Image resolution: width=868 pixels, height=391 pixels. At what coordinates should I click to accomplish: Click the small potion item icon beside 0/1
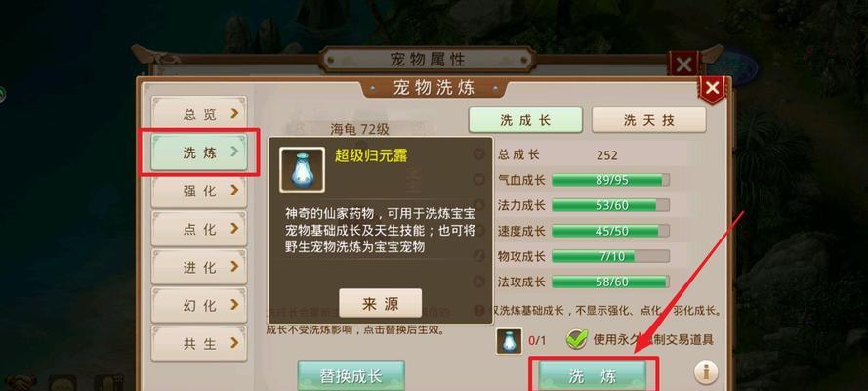[509, 340]
